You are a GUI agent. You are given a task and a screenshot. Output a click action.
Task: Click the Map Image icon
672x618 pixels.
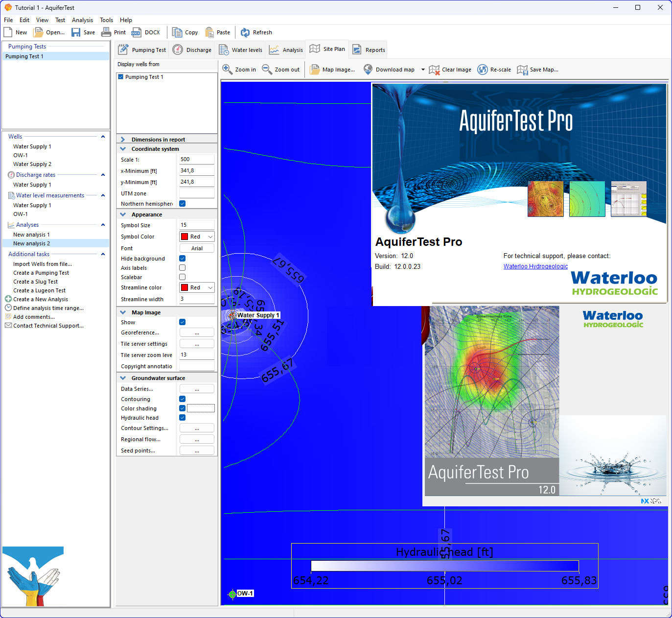[x=315, y=70]
